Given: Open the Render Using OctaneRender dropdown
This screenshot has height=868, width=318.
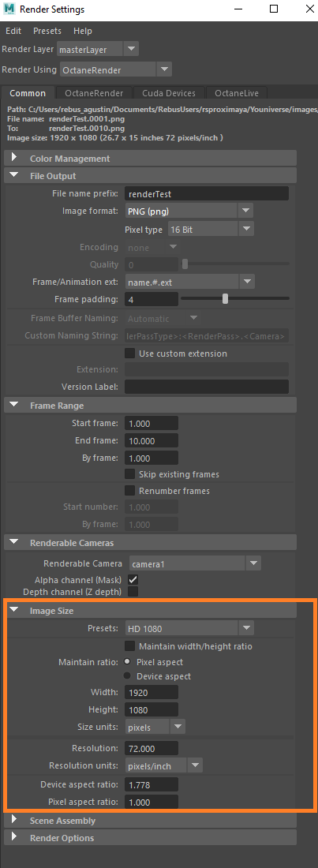Looking at the screenshot, I should (x=115, y=69).
